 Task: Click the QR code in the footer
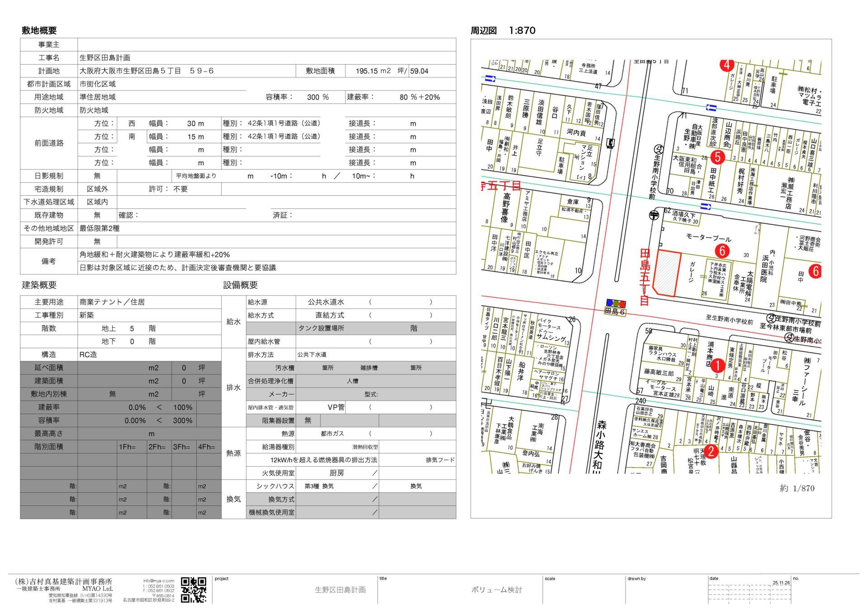tap(193, 590)
